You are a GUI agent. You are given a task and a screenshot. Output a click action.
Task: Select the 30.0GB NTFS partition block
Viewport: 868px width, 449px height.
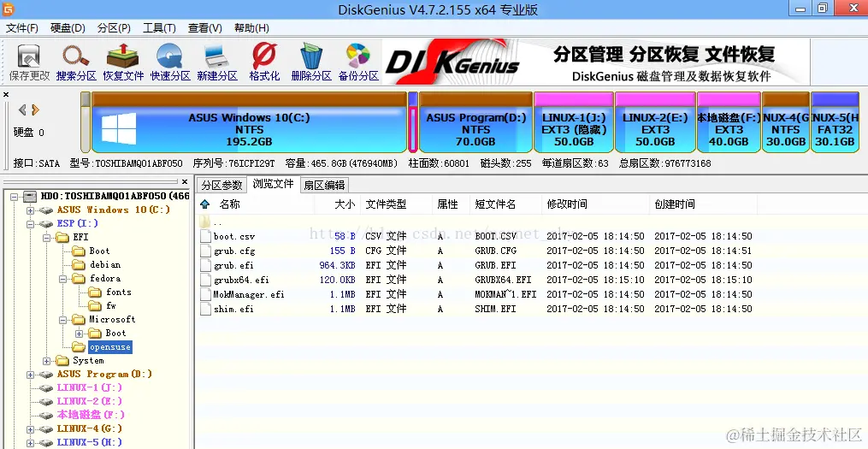[x=786, y=122]
